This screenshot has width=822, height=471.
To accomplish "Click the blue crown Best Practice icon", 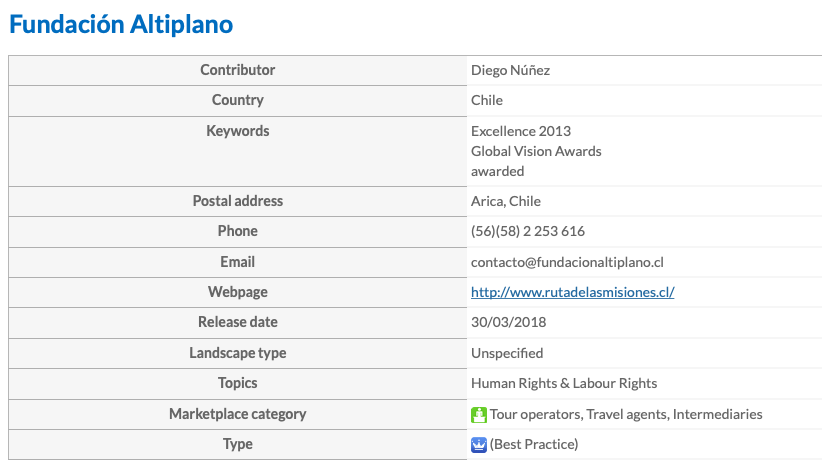I will coord(479,445).
